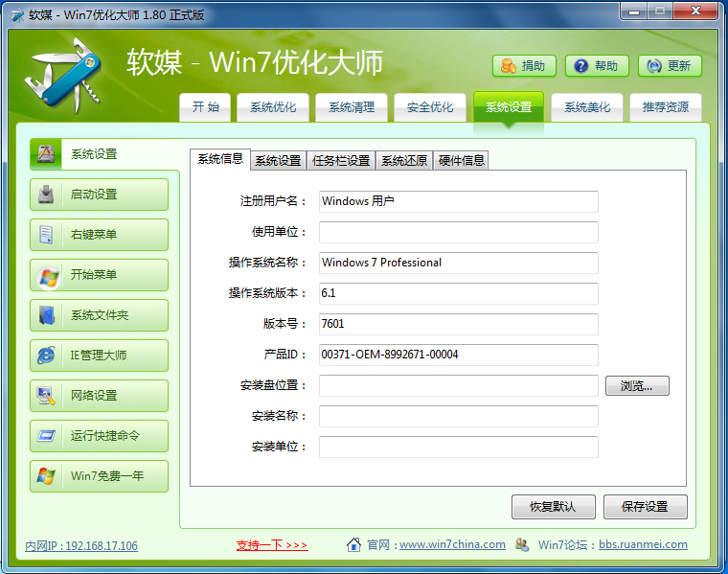
Task: Open the 系统还原 sub-tab
Action: pyautogui.click(x=404, y=161)
